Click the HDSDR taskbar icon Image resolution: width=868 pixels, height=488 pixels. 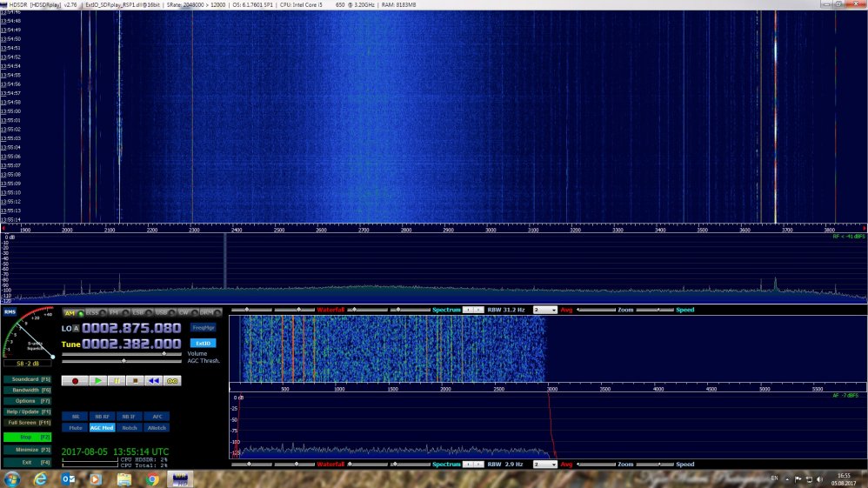(x=180, y=479)
